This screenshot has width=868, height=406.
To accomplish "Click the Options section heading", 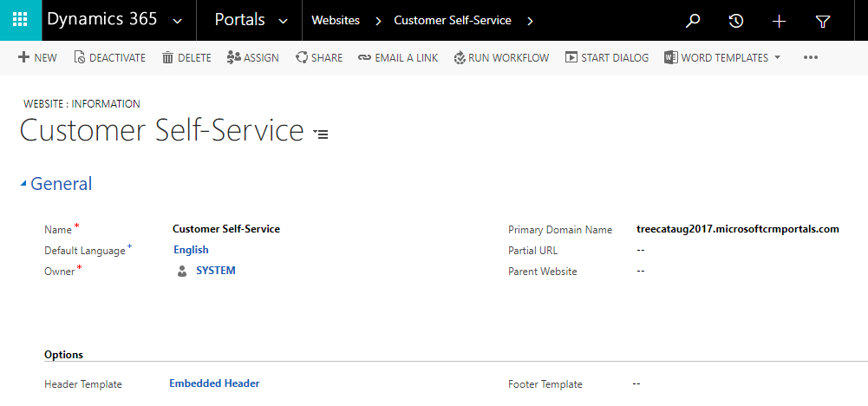I will [63, 355].
